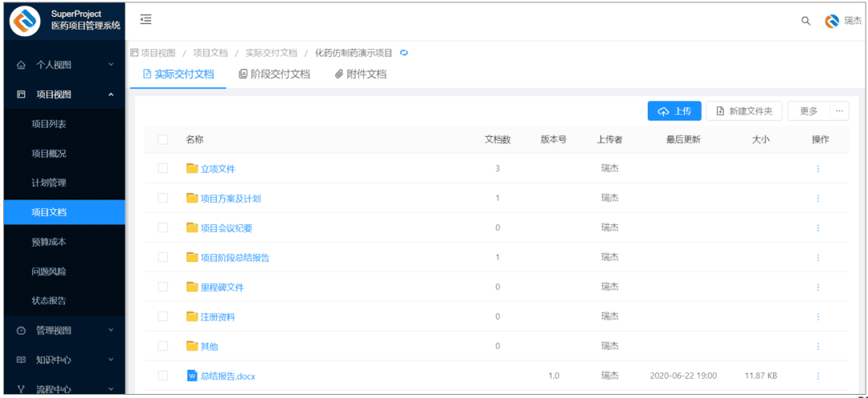The width and height of the screenshot is (868, 398).
Task: Open 预算成本 in the sidebar
Action: [x=64, y=242]
